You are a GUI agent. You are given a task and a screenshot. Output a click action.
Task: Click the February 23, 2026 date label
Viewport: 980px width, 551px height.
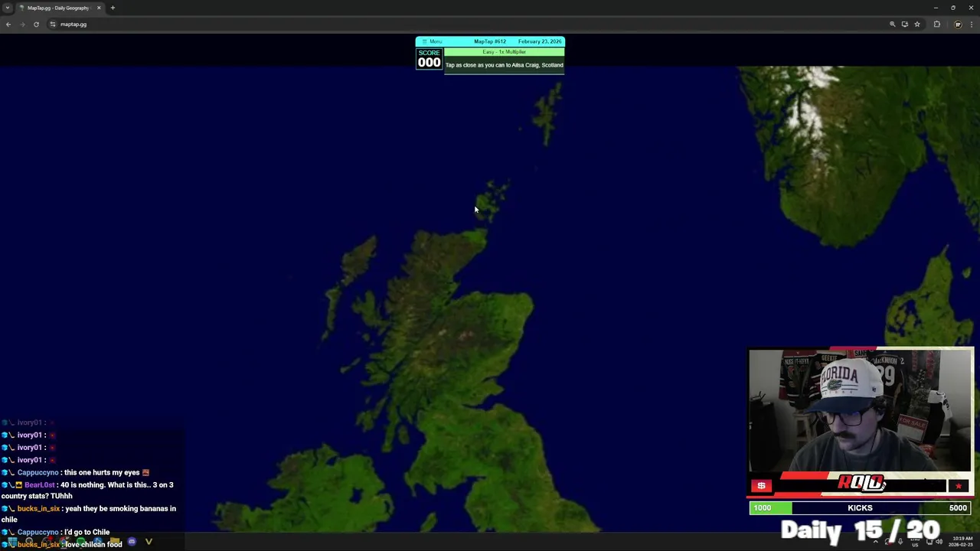540,41
